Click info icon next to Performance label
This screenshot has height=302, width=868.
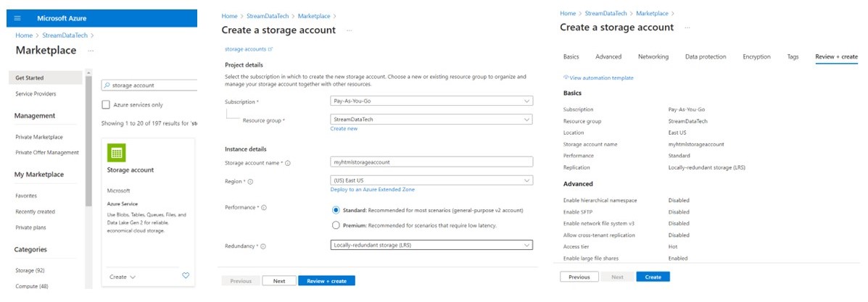pos(263,207)
